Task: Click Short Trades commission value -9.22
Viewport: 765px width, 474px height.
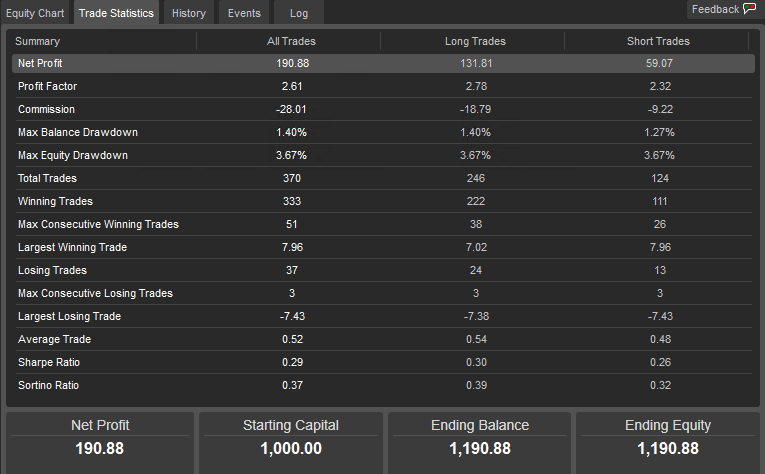Action: pyautogui.click(x=660, y=109)
